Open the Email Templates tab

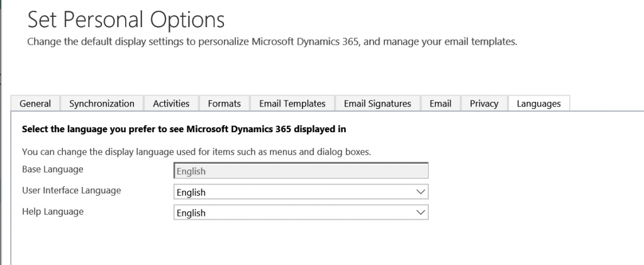292,103
